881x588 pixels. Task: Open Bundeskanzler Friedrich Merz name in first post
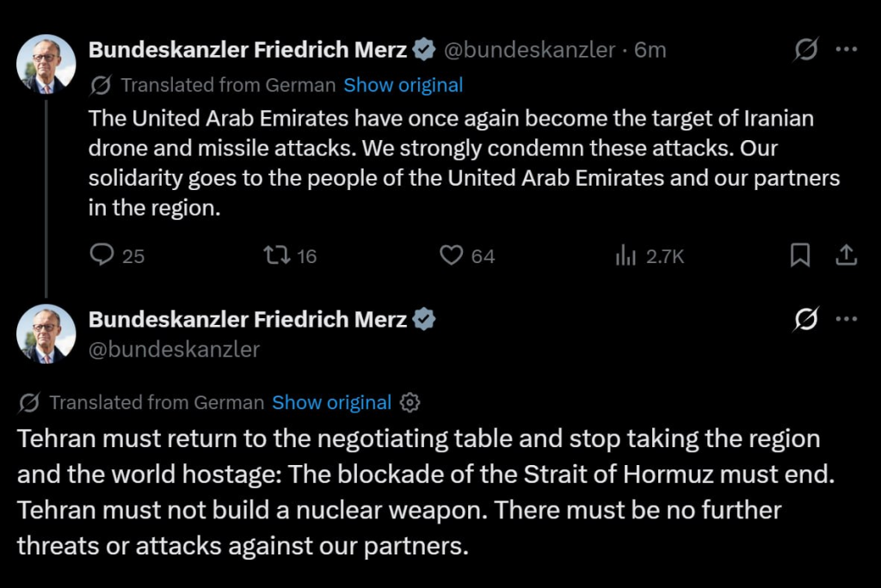247,50
